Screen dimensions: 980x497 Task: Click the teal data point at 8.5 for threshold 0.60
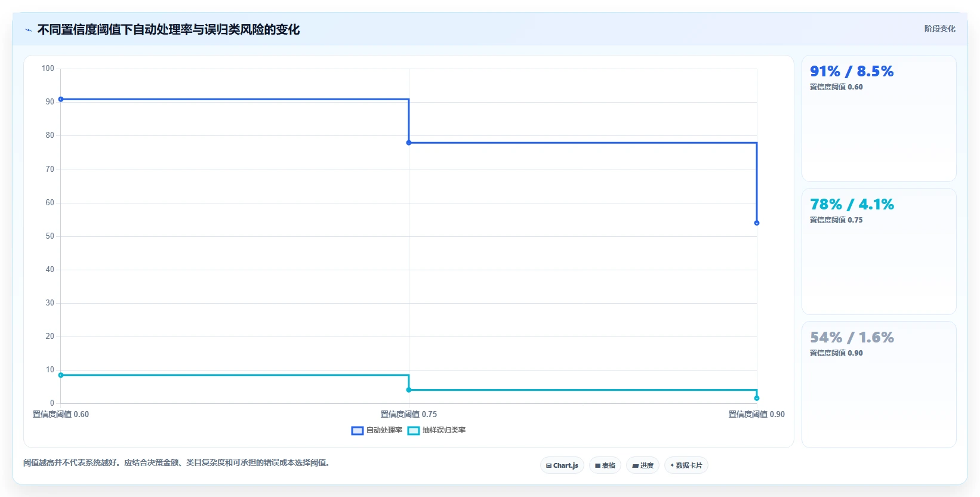click(x=61, y=375)
